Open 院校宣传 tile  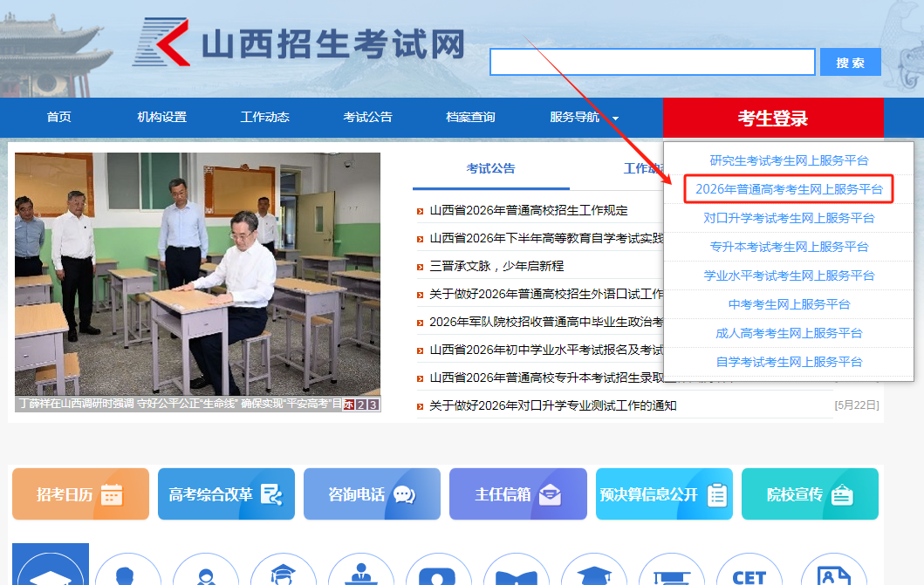[x=810, y=493]
